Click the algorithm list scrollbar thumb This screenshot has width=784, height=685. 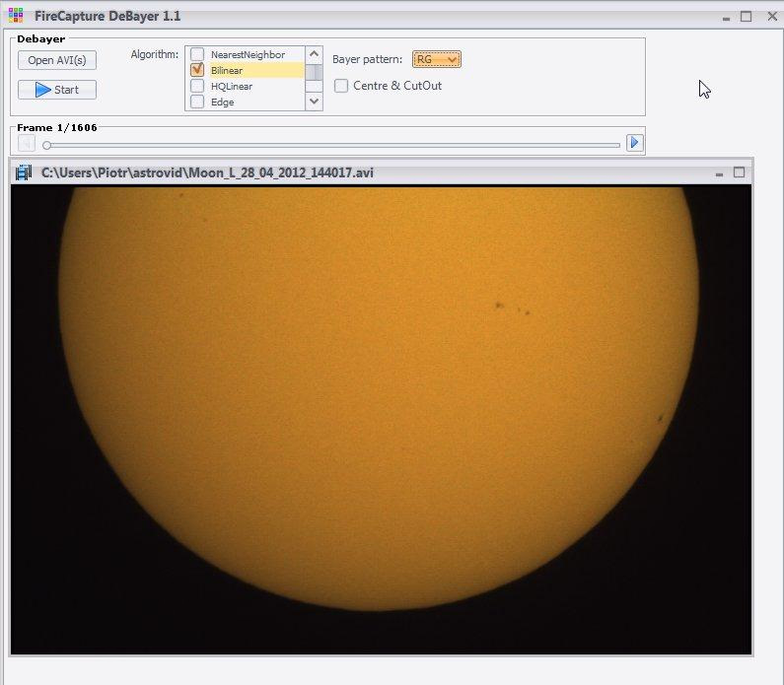pyautogui.click(x=315, y=72)
